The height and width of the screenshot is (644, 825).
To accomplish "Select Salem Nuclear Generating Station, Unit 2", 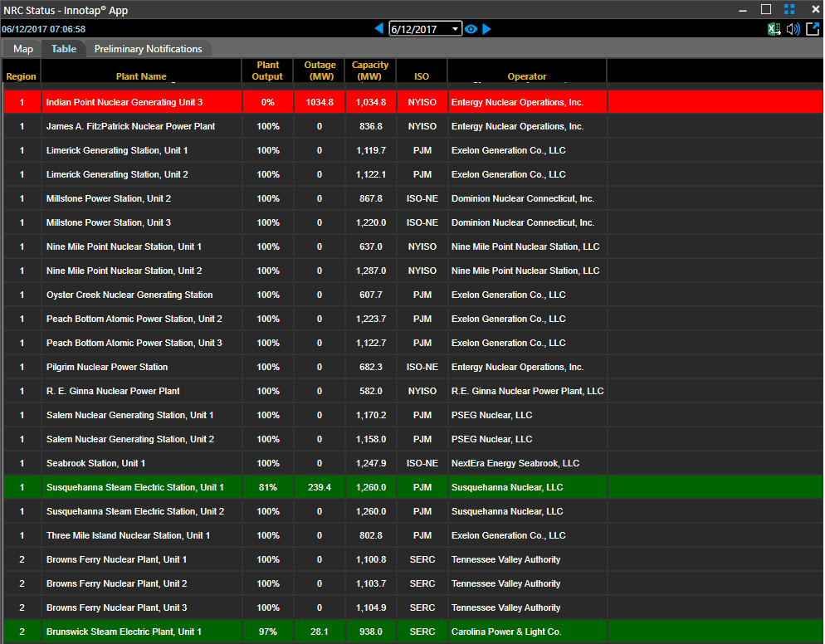I will pos(130,439).
